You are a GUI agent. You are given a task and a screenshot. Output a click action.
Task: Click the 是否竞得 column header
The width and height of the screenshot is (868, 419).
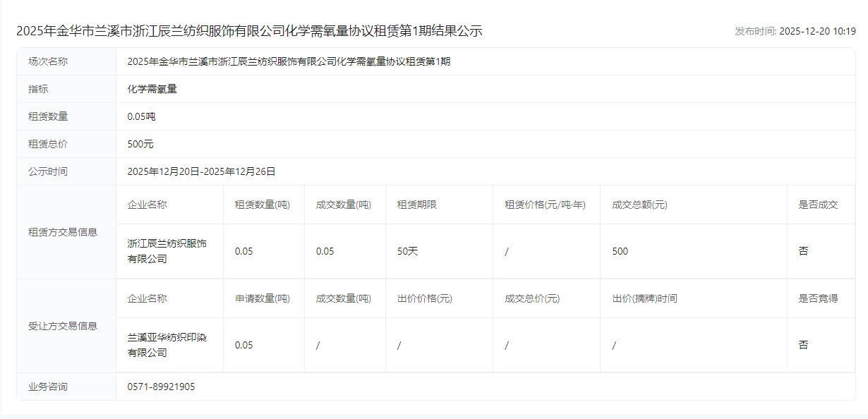[818, 298]
